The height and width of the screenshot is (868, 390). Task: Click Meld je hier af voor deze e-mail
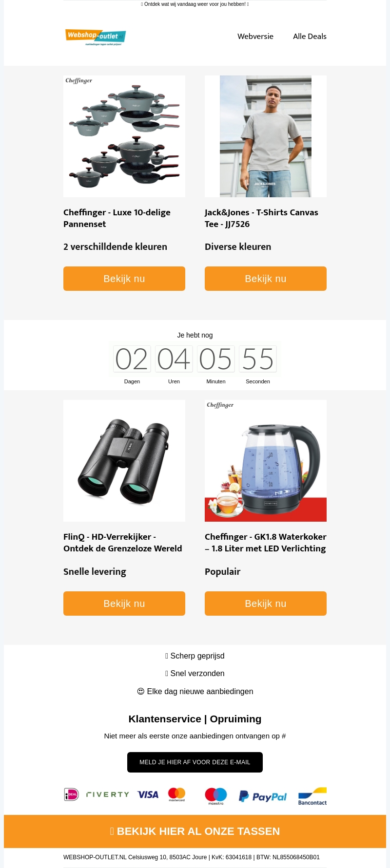coord(195,762)
